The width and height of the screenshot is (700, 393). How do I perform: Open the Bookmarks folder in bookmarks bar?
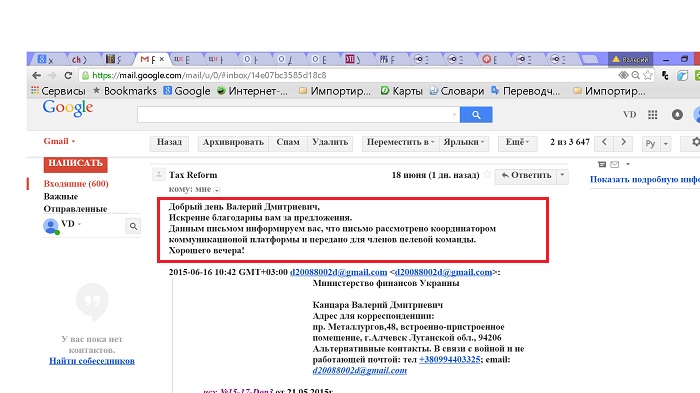125,91
